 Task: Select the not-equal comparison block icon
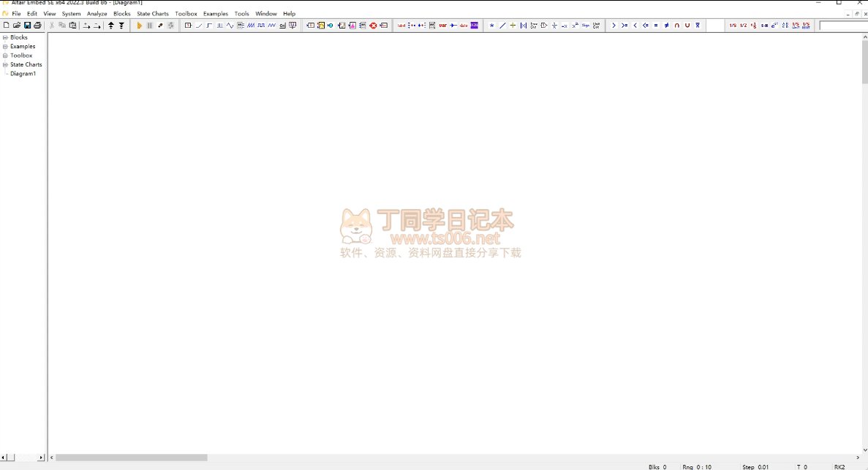tap(666, 26)
